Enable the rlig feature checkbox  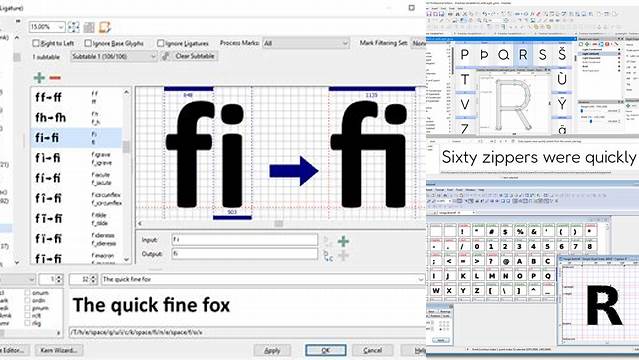point(27,323)
